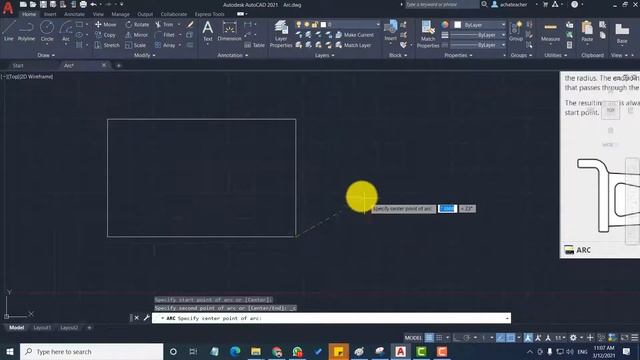
Task: Click Make Current layer button
Action: click(x=354, y=35)
